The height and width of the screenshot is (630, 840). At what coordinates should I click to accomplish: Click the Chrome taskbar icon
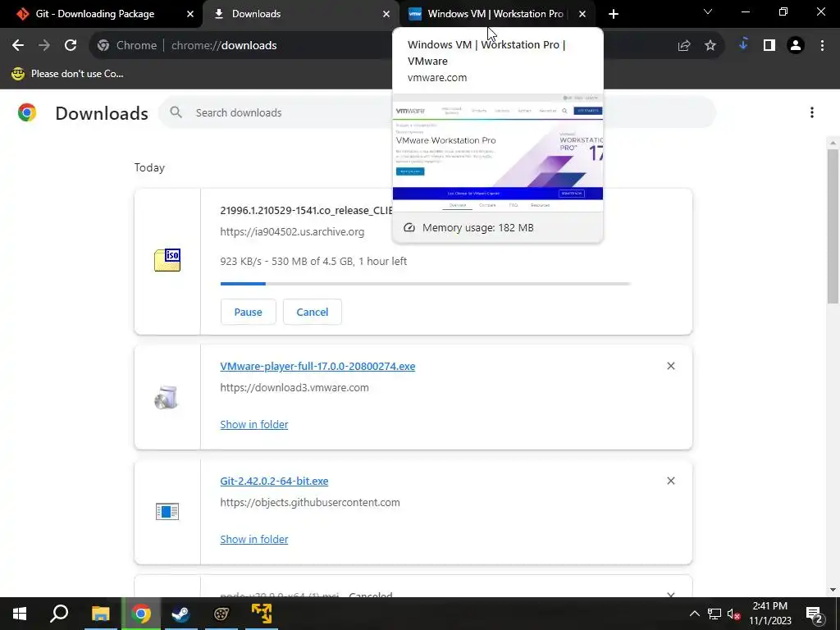141,614
